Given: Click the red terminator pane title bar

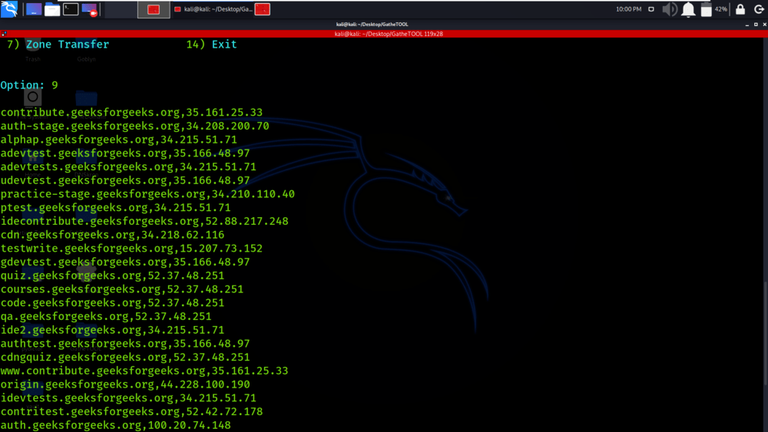Looking at the screenshot, I should [388, 34].
